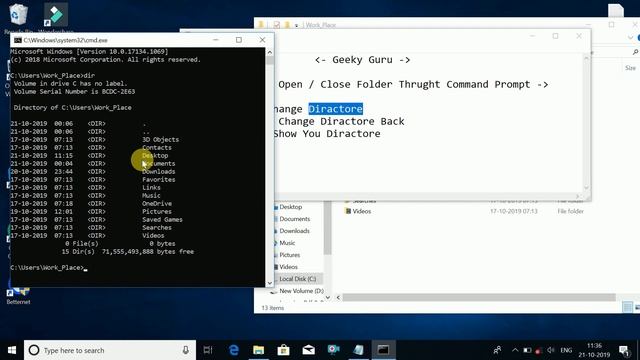Select Videos in Explorer navigation pane
Viewport: 640px width, 360px height.
click(x=288, y=267)
